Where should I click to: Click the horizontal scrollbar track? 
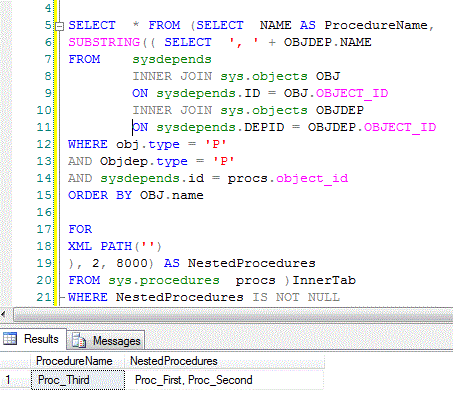point(232,314)
